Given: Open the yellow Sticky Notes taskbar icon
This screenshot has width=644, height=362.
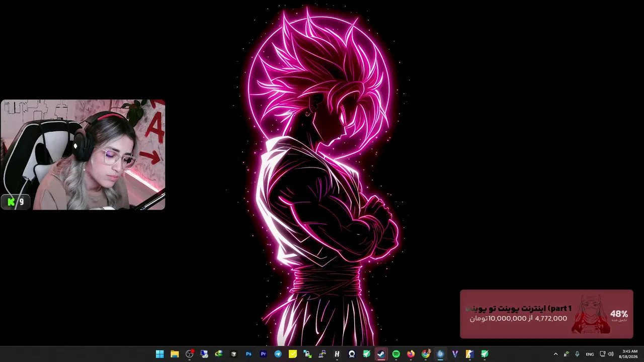Looking at the screenshot, I should (293, 354).
